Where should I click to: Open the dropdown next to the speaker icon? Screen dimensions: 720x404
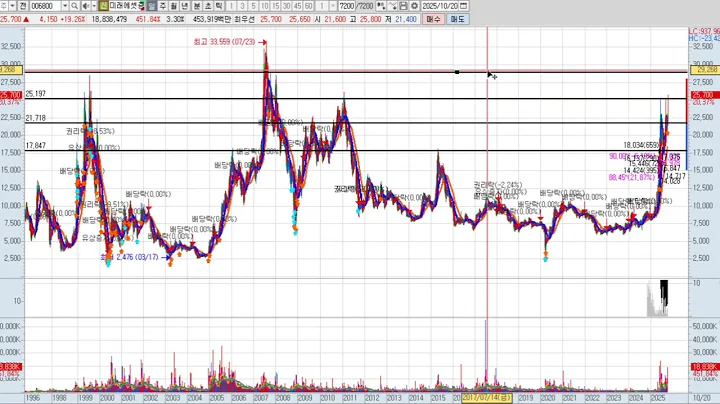coord(94,6)
